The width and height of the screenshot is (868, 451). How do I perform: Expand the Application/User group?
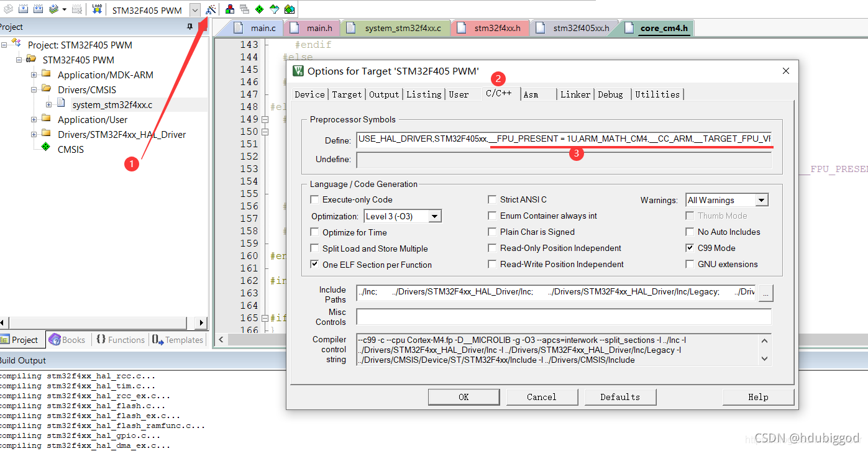click(34, 119)
